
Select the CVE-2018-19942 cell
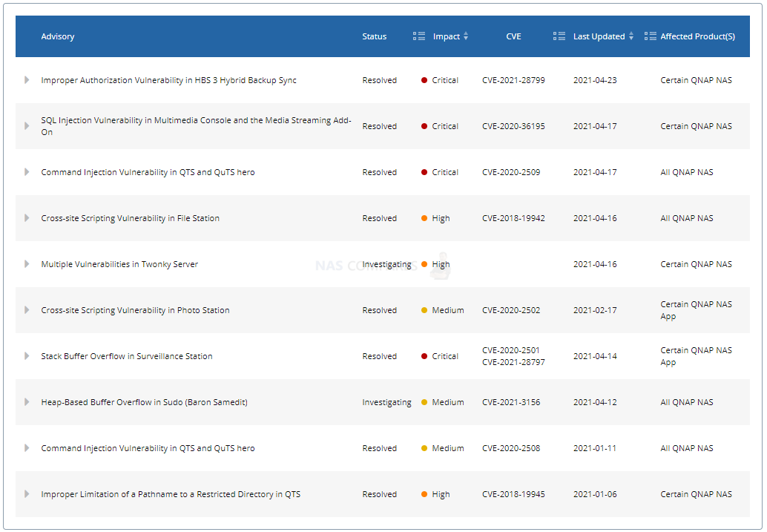point(513,218)
